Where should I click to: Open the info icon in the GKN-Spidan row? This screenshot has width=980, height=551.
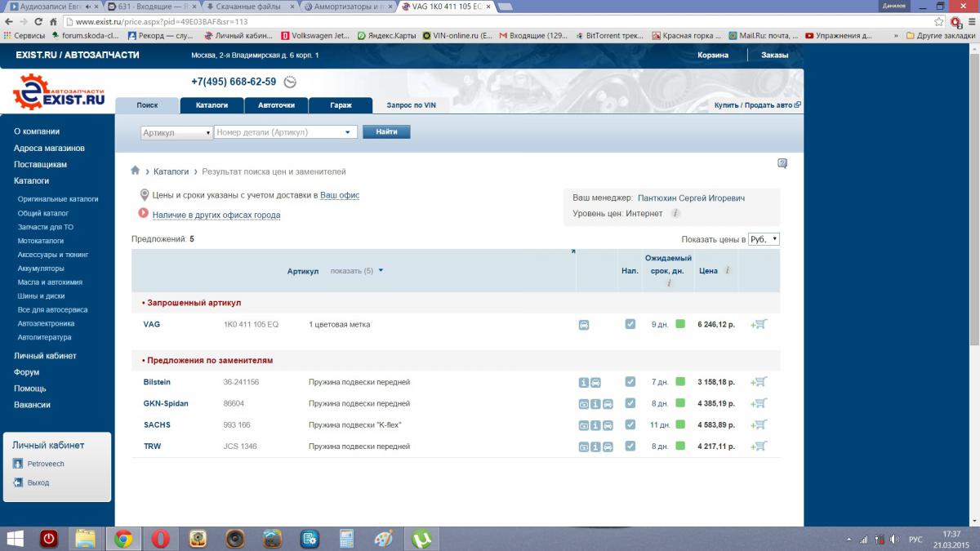pyautogui.click(x=596, y=403)
